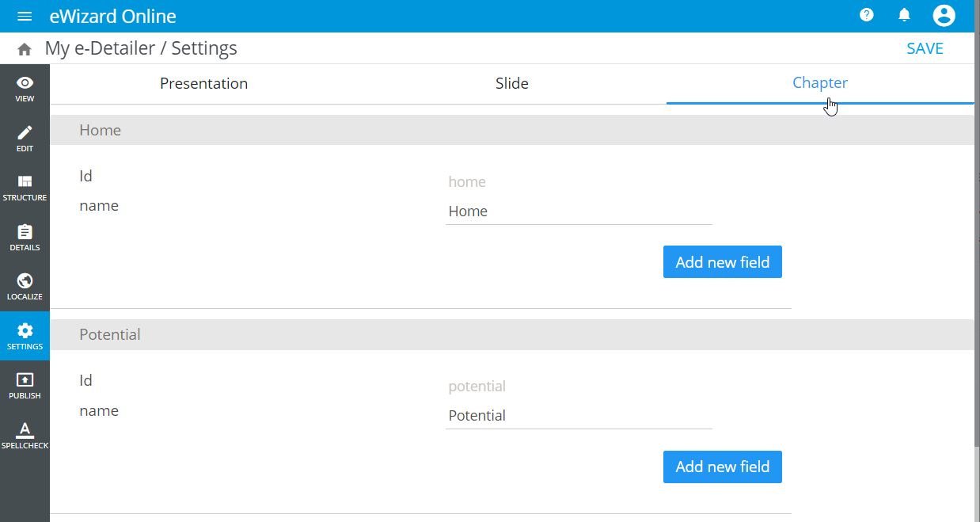The width and height of the screenshot is (980, 522).
Task: Click the SAVE button
Action: click(925, 48)
